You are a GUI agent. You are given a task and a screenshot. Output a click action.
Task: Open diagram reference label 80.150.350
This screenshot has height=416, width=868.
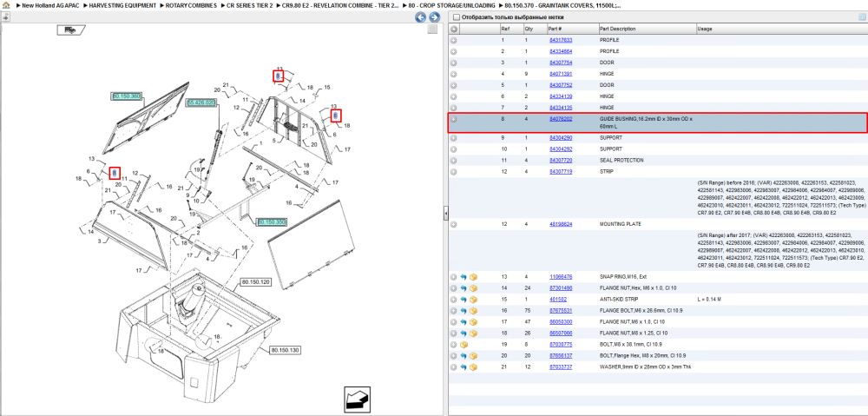coord(271,221)
